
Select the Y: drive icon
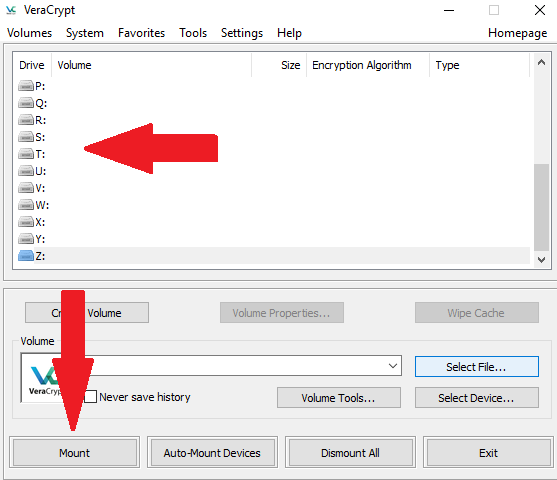26,238
